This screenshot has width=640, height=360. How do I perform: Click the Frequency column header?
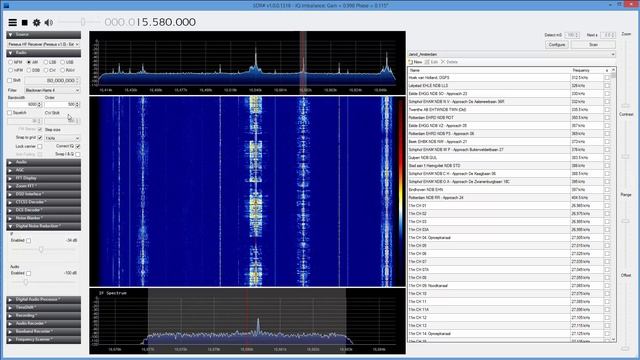[587, 70]
